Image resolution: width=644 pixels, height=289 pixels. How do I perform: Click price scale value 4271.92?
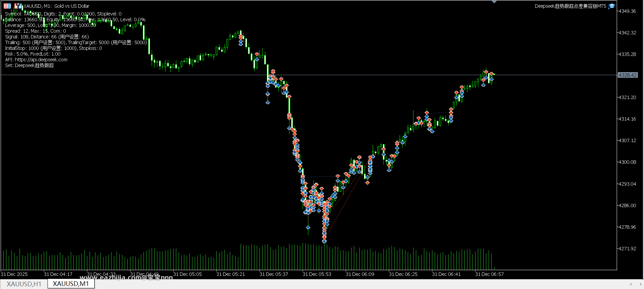627,249
